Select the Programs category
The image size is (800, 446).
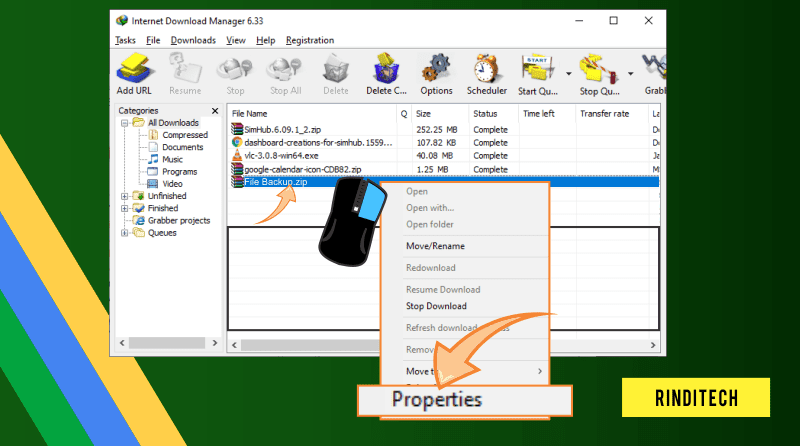point(180,171)
